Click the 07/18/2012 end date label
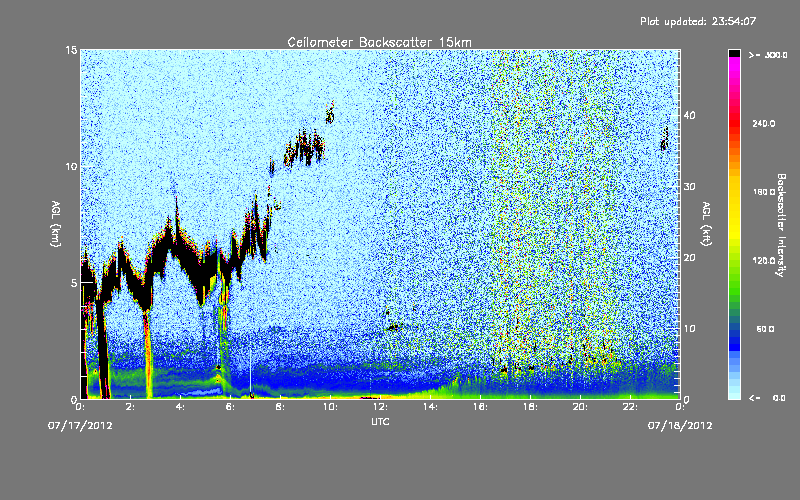 point(680,426)
